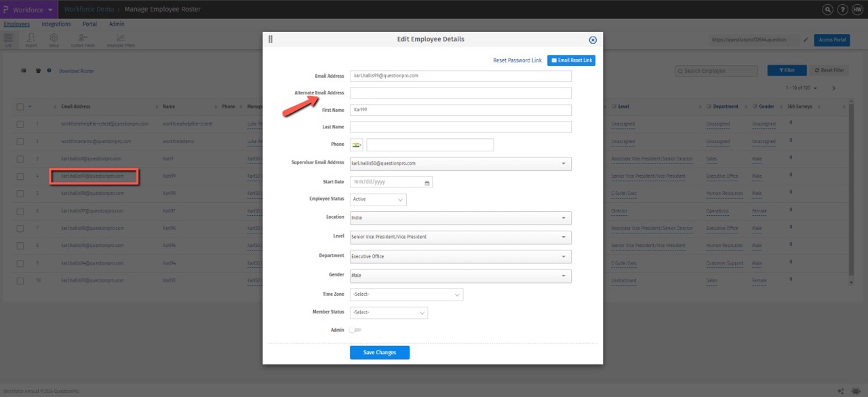
Task: Click the pencil icon beside the portal URL
Action: pyautogui.click(x=806, y=39)
